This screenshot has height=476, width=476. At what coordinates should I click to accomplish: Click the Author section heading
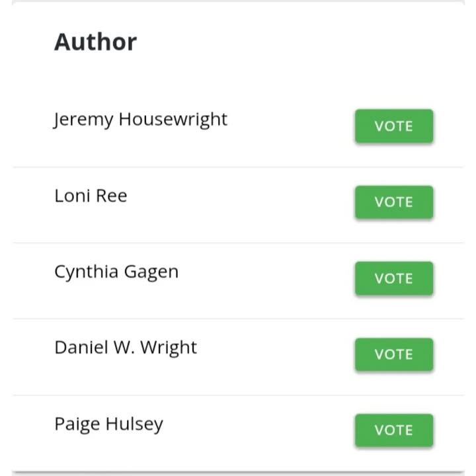coord(96,42)
